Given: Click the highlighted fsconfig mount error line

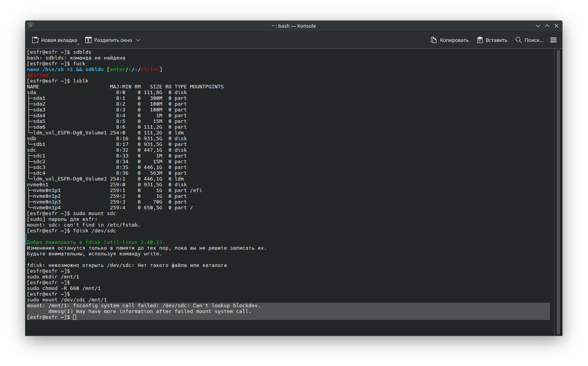Looking at the screenshot, I should (x=143, y=306).
